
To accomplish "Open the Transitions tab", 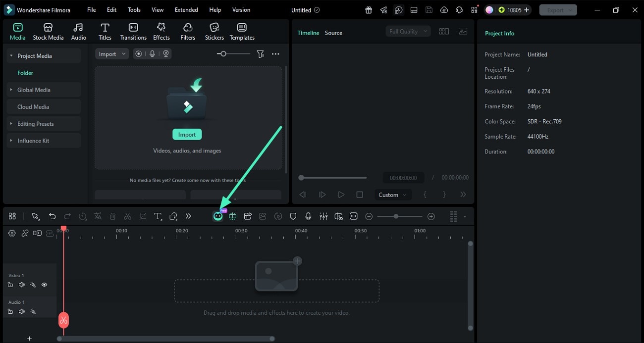I will pos(133,32).
